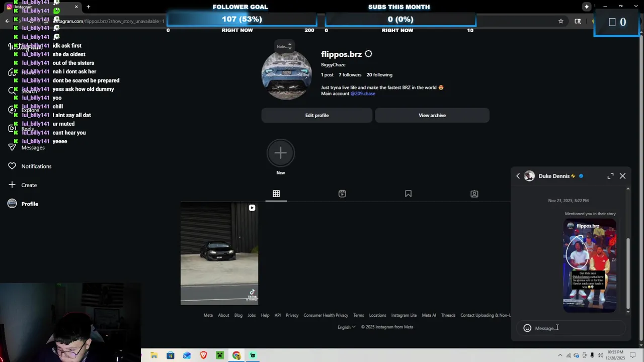Open the Help footer link
Screen dimensions: 644x362
click(x=265, y=315)
